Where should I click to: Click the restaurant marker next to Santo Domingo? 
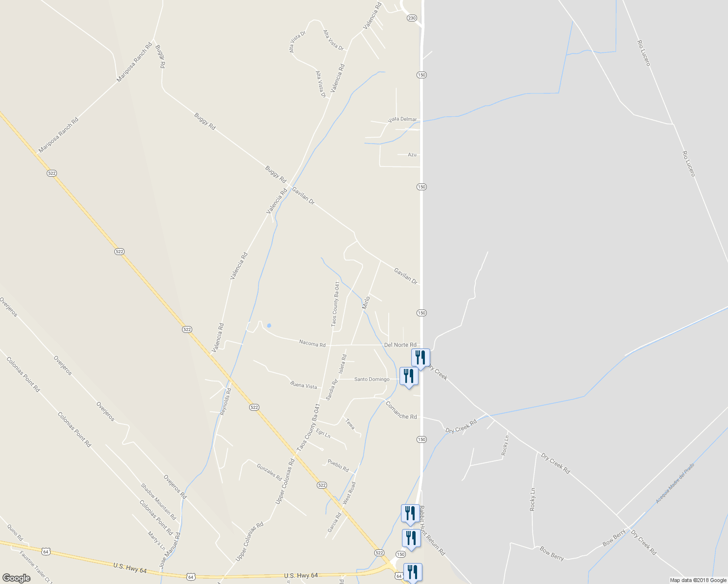click(x=409, y=377)
